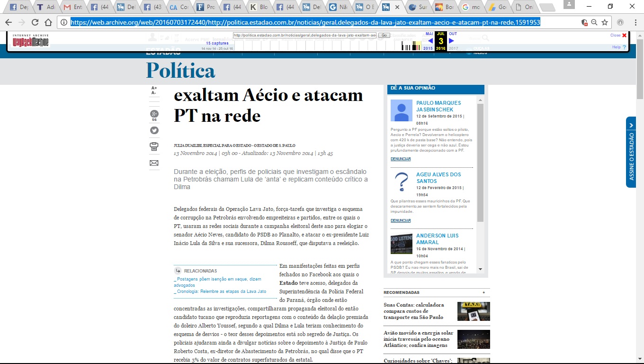644x364 pixels.
Task: Go to browser home page icon
Action: point(48,22)
